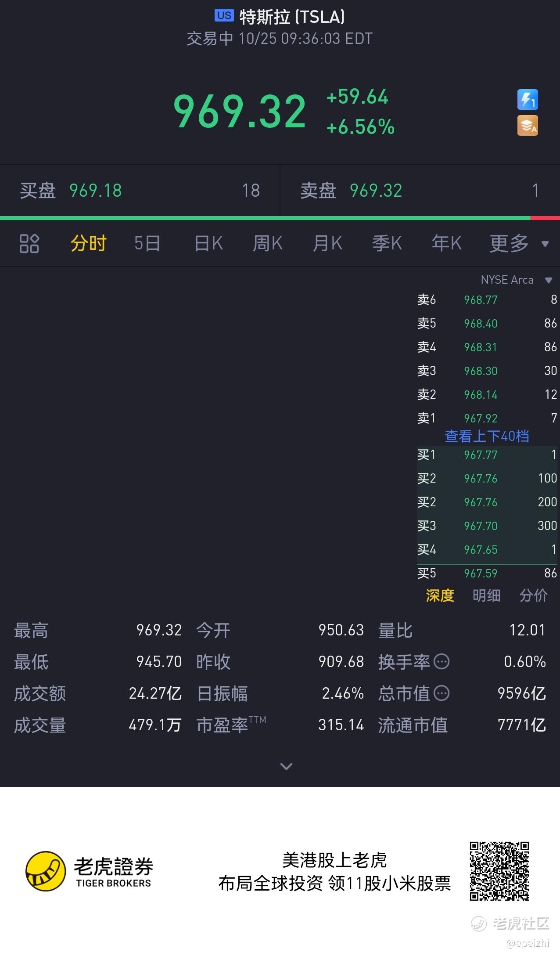Tap the 买2 row with quantity 200
The image size is (560, 956).
(487, 502)
